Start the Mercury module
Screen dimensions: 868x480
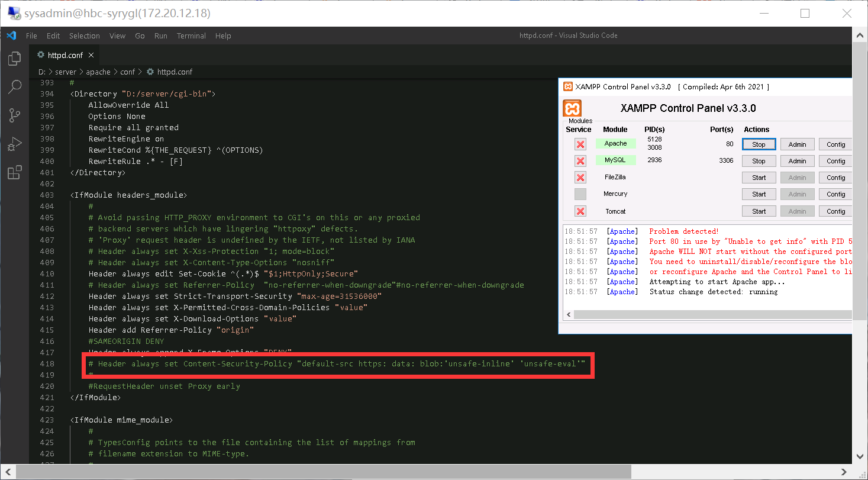(759, 194)
